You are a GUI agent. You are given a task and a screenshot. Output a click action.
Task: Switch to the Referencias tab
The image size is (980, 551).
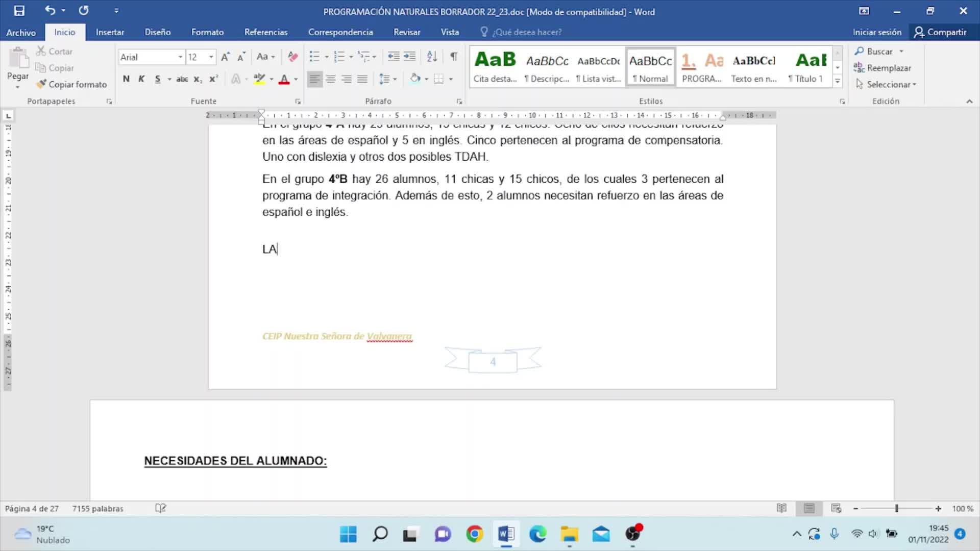(265, 32)
